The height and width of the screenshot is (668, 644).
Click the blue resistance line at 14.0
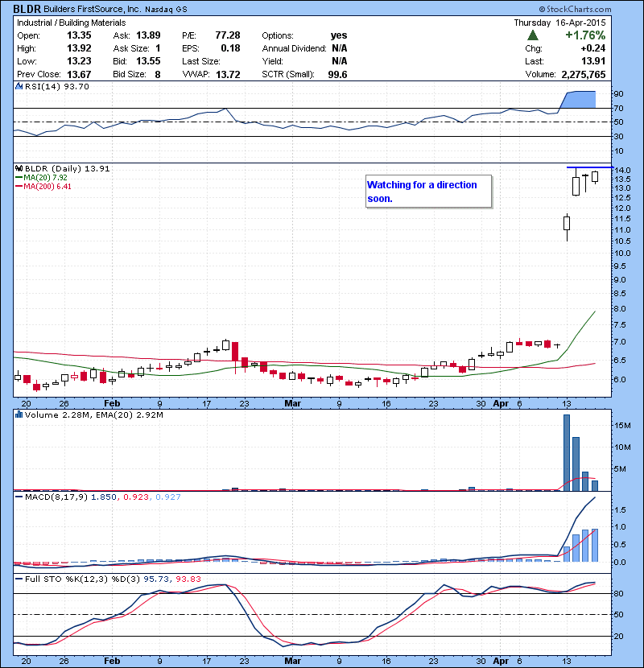click(589, 167)
